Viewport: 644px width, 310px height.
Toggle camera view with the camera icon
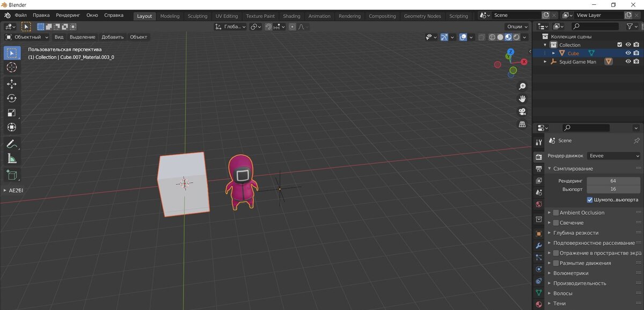[522, 112]
